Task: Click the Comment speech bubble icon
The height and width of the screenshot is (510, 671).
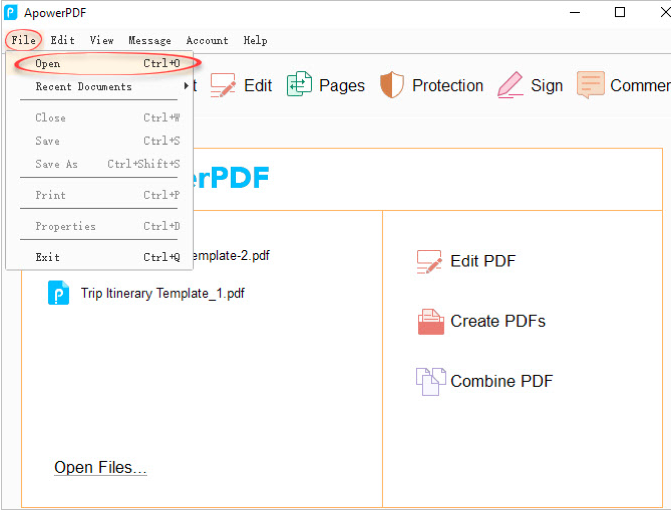Action: 591,85
